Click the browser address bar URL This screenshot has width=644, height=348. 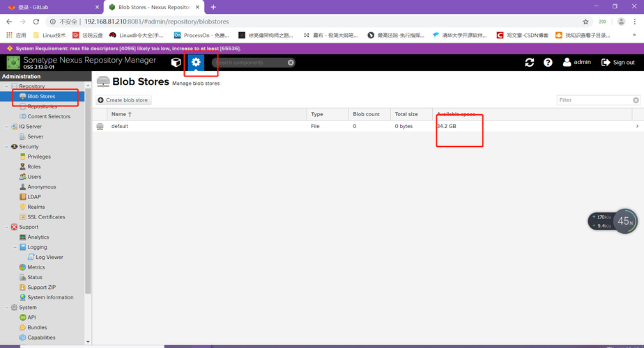pyautogui.click(x=157, y=22)
